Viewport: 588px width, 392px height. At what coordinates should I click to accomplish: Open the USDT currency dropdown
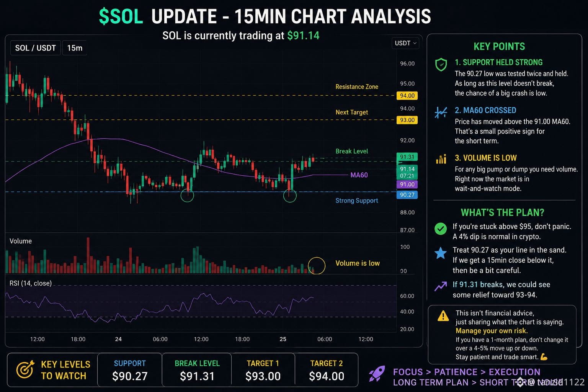point(405,43)
